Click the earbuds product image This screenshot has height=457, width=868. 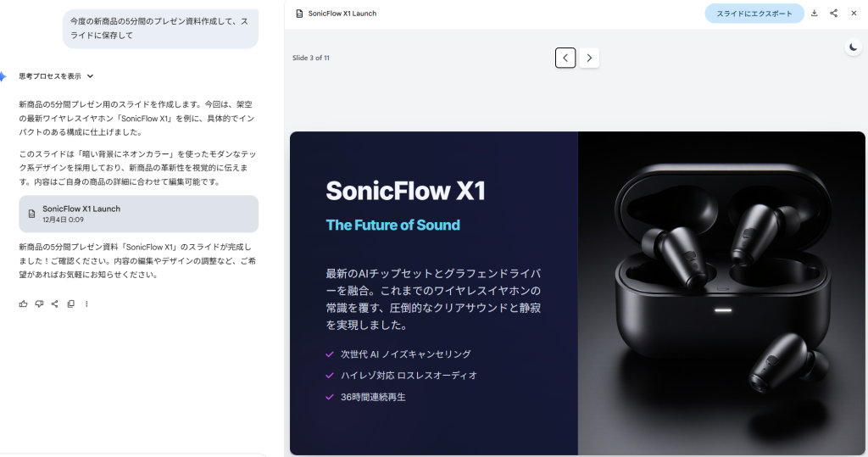721,291
